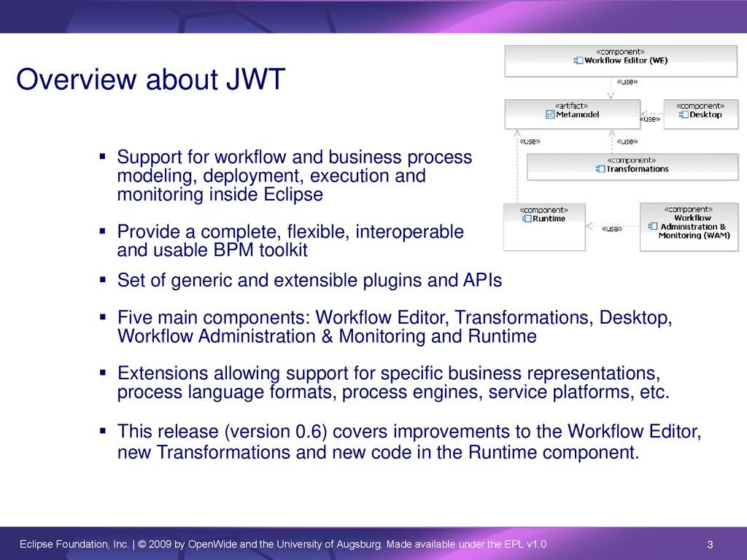Select the "Overview about JWT" slide title

coord(150,79)
